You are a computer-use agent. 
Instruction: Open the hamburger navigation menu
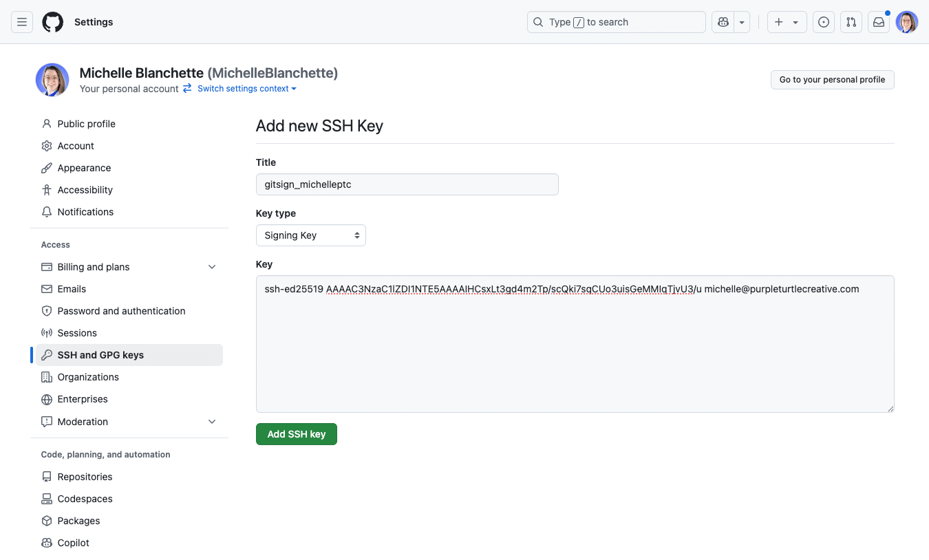22,22
